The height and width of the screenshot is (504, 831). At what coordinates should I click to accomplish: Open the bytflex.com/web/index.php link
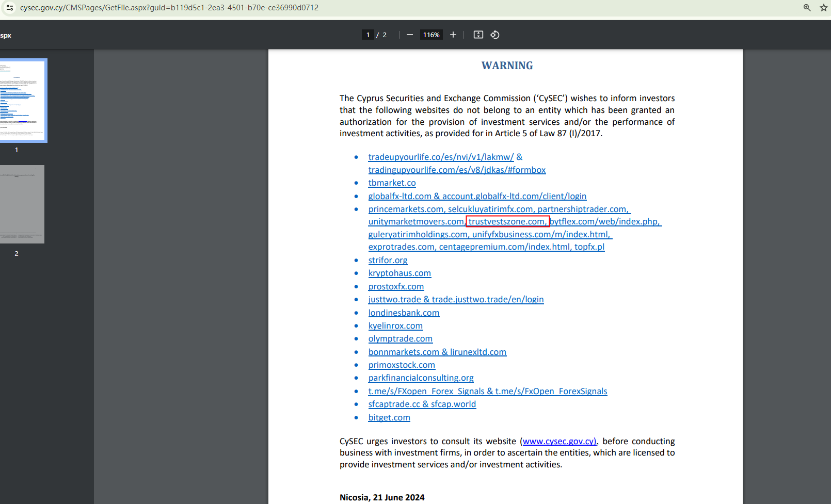(605, 221)
